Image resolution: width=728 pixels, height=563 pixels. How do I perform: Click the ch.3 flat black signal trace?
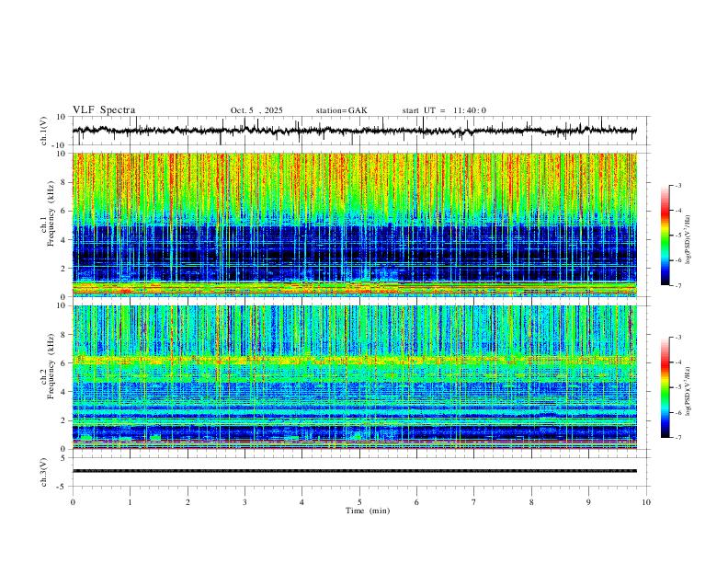click(354, 471)
